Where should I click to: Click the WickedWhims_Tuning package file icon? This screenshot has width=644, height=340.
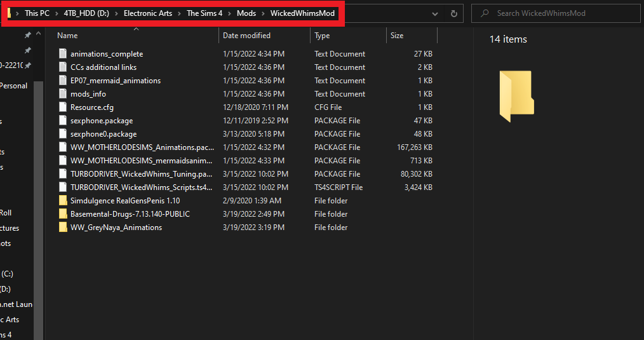tap(63, 174)
